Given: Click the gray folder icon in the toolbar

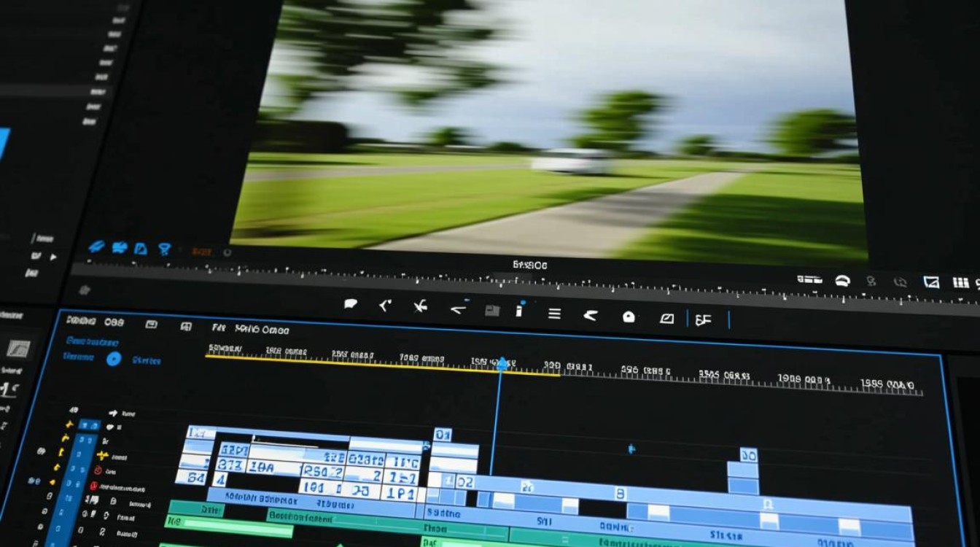Looking at the screenshot, I should click(x=492, y=311).
